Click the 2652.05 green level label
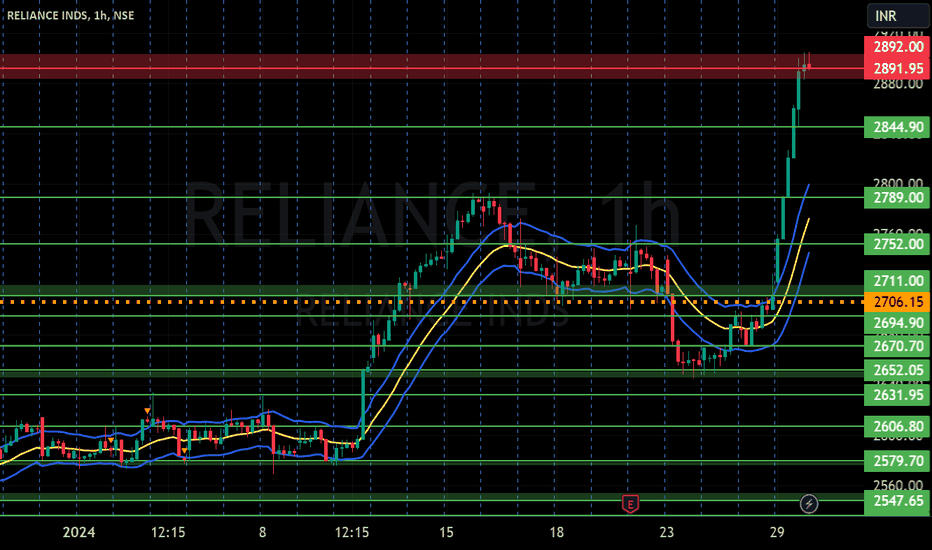This screenshot has height=550, width=932. pos(896,370)
